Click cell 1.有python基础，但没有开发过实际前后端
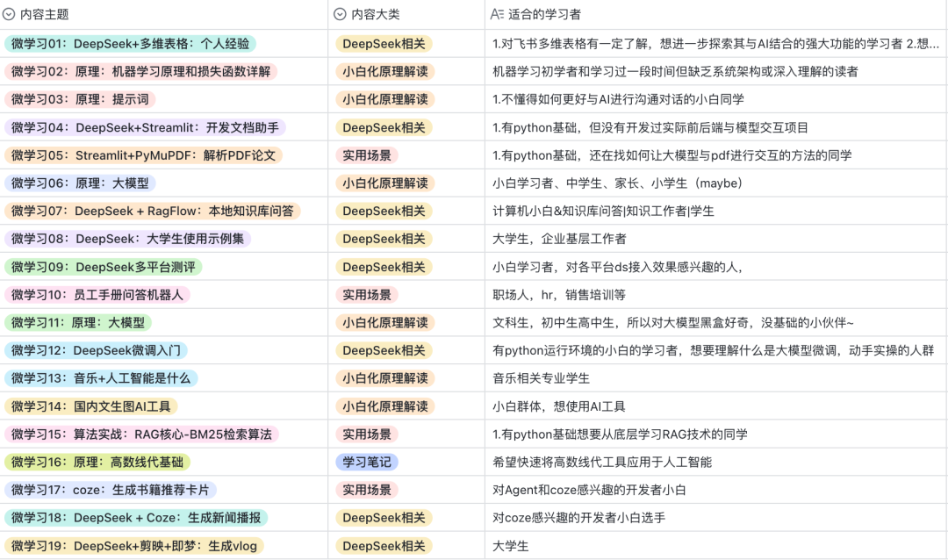This screenshot has width=948, height=560. point(716,127)
